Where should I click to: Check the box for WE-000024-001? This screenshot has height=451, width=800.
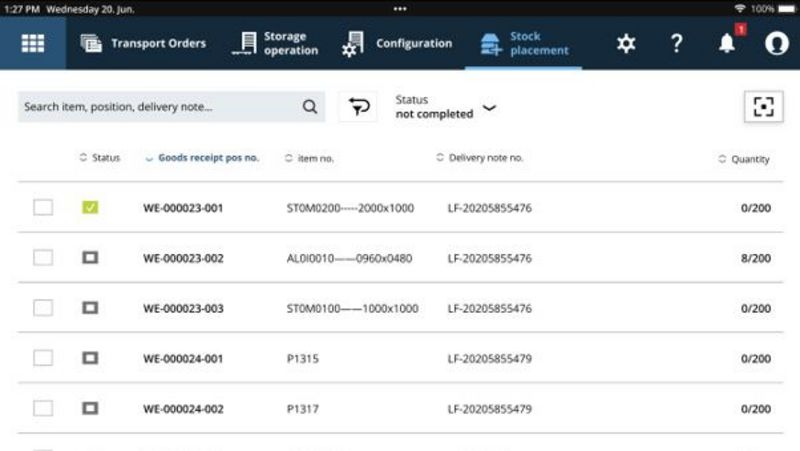tap(43, 358)
